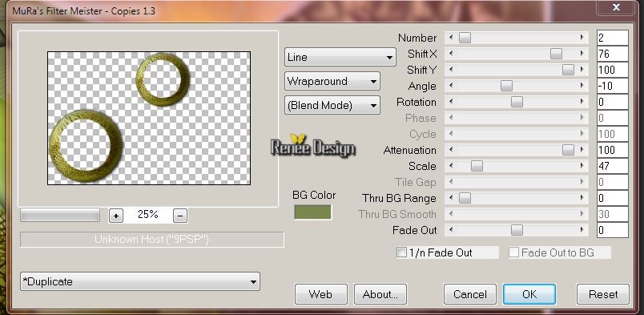Viewport: 644px width, 315px height.
Task: Open the (Blend Mode) dropdown
Action: tap(332, 105)
